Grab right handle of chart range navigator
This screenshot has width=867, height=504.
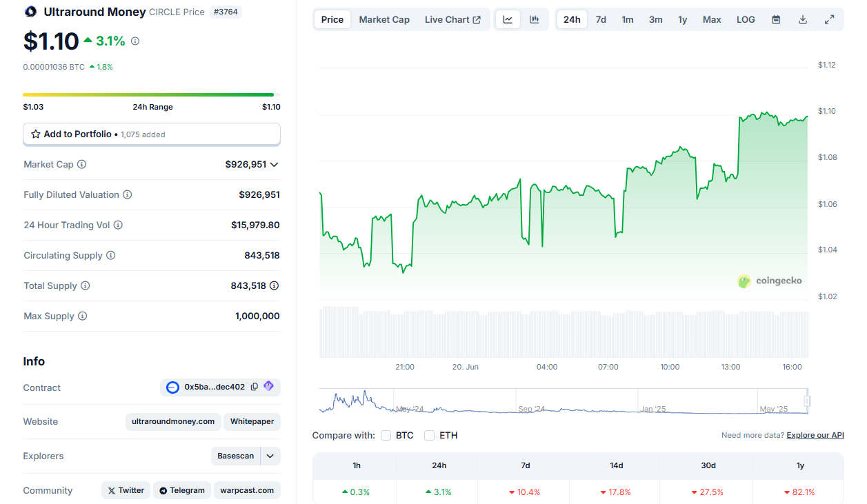807,401
